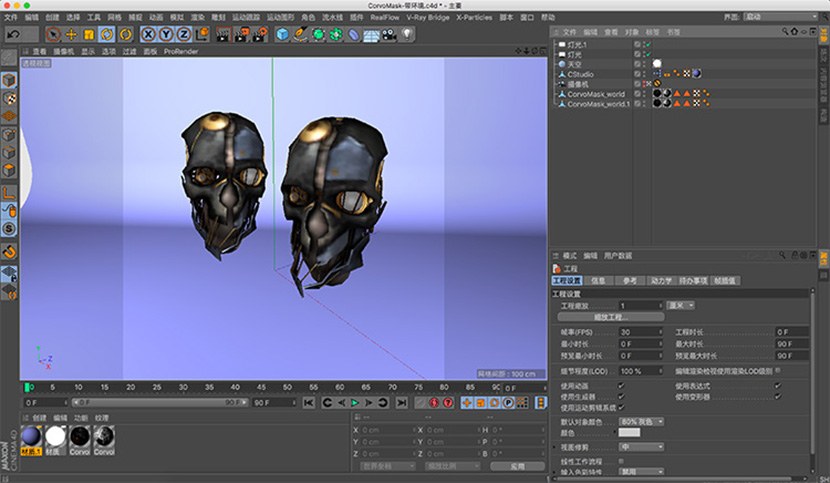The width and height of the screenshot is (830, 483).
Task: Toggle the 使用变形器 checkbox
Action: pyautogui.click(x=778, y=396)
